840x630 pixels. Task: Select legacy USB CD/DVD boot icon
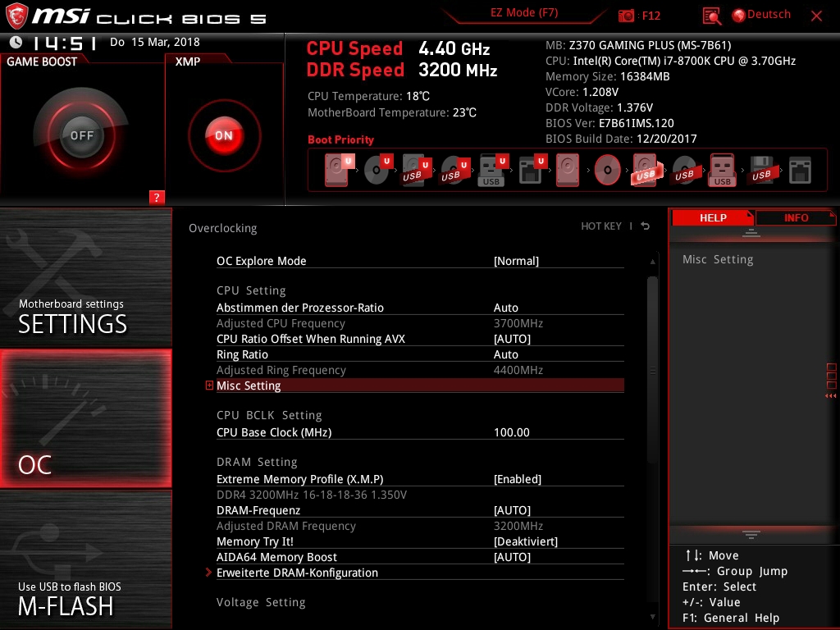[684, 170]
